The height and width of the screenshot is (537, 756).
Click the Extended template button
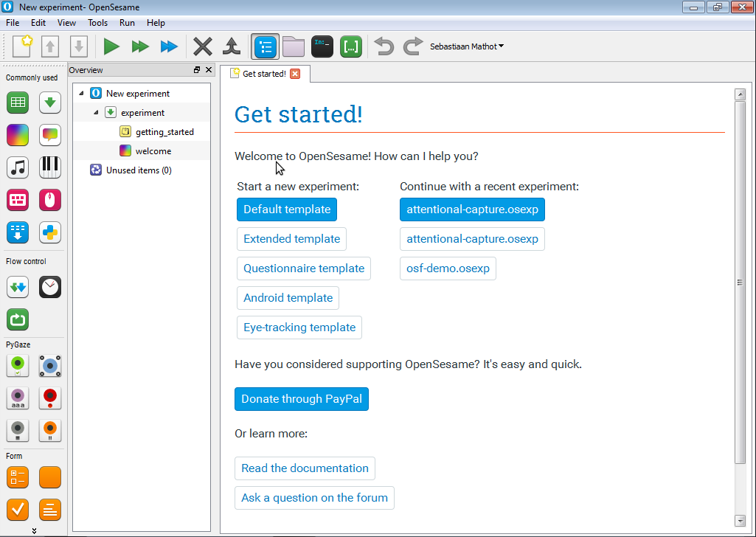coord(291,239)
